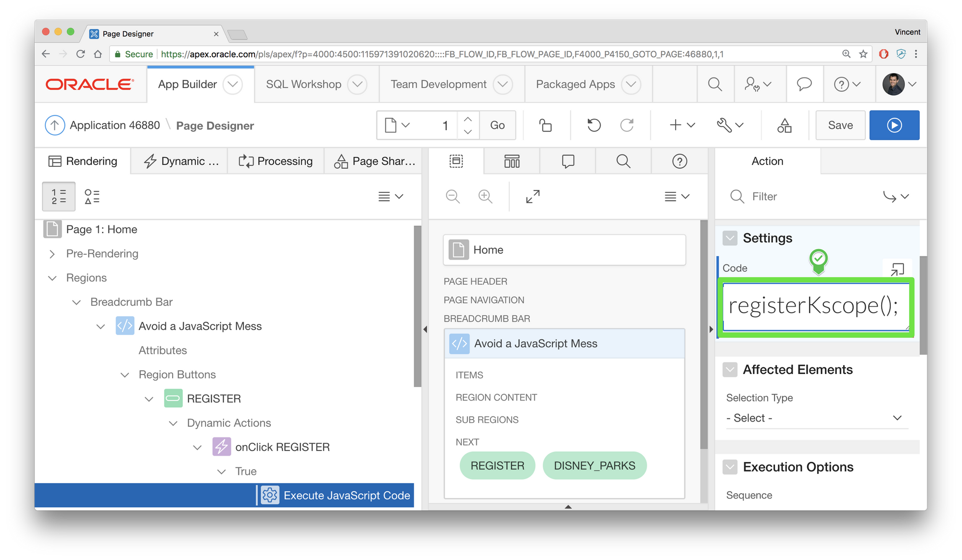Click the Run Page play button

coord(894,125)
